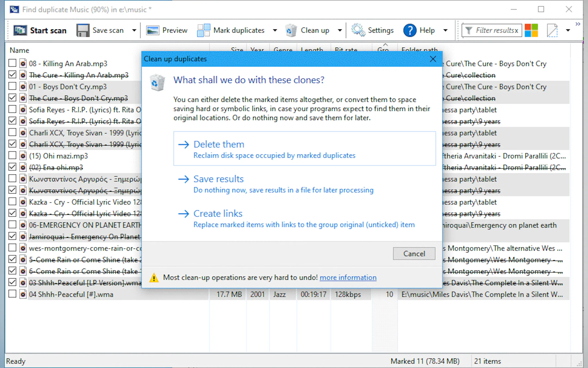This screenshot has height=368, width=588.
Task: Click the Clean up recycle bin icon
Action: tap(291, 30)
